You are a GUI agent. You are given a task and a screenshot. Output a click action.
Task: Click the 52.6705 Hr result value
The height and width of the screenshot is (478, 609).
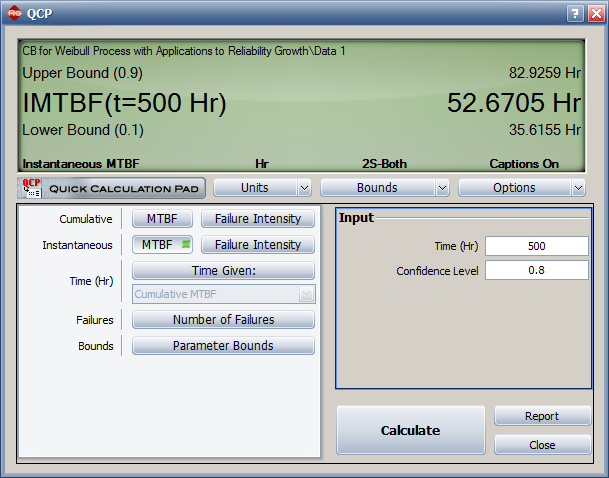pyautogui.click(x=514, y=103)
